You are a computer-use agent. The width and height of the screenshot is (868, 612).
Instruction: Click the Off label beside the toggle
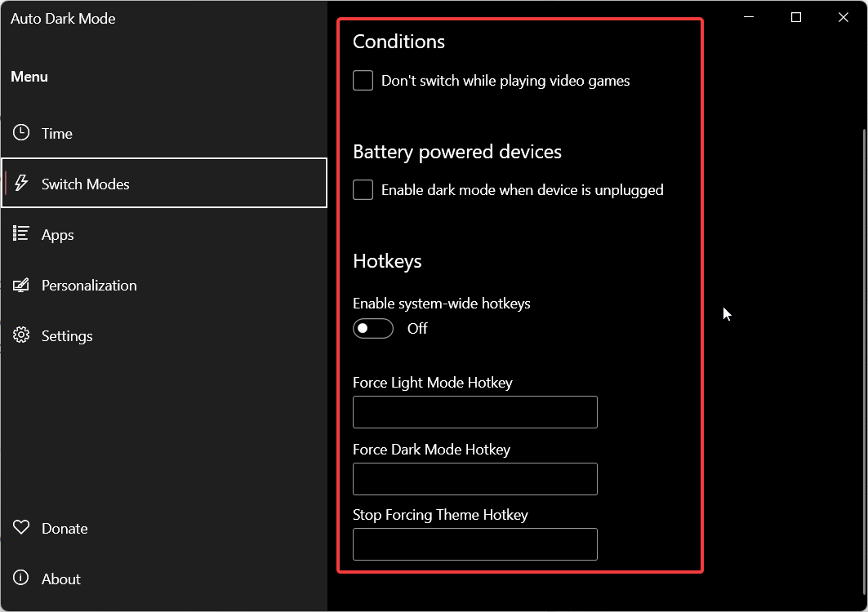pos(417,329)
